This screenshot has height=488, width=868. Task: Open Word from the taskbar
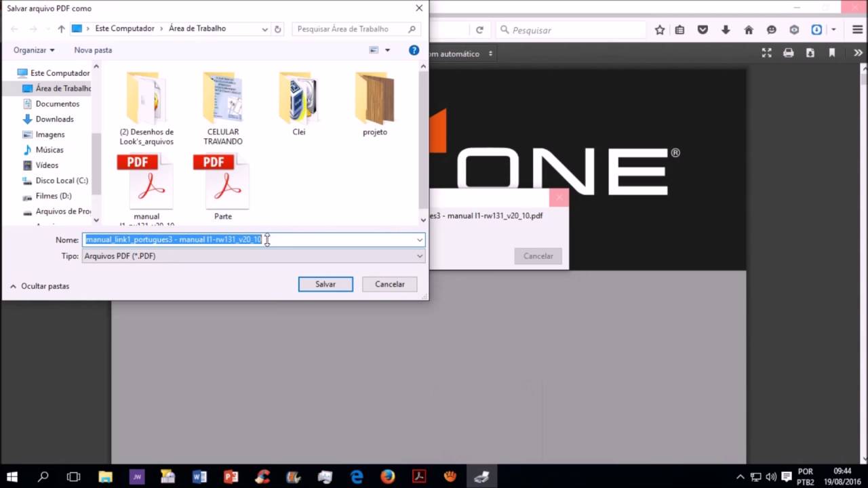click(199, 476)
